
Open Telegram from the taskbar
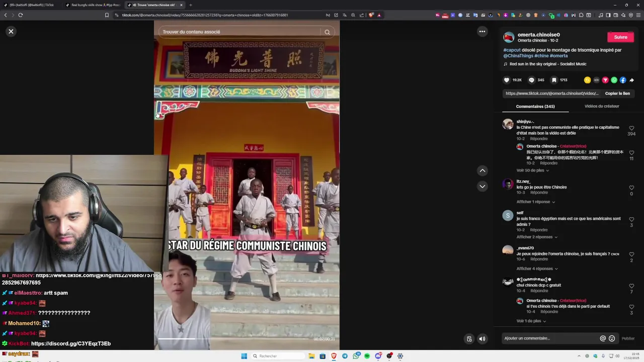click(x=345, y=356)
